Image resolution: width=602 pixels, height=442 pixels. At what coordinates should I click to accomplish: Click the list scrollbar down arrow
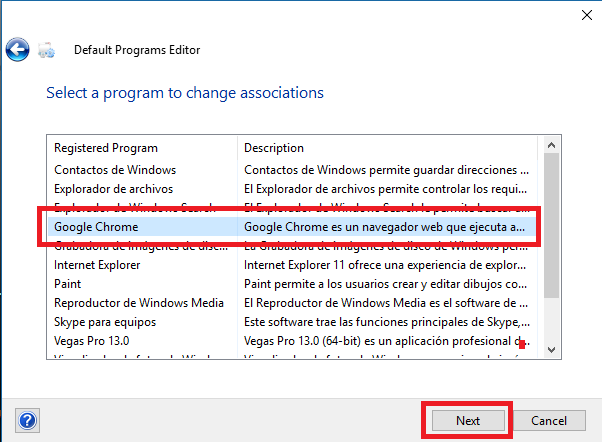click(x=552, y=349)
